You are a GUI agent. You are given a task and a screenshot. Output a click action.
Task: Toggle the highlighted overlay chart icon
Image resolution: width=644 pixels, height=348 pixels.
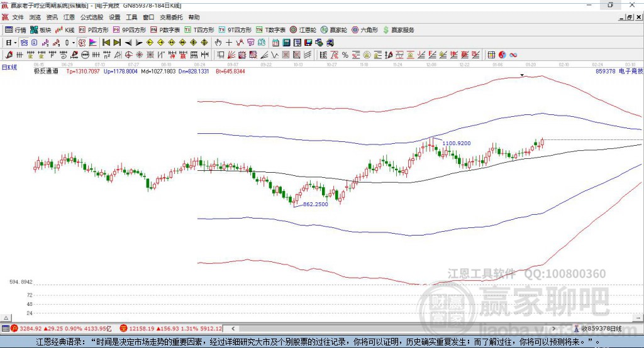click(x=24, y=43)
